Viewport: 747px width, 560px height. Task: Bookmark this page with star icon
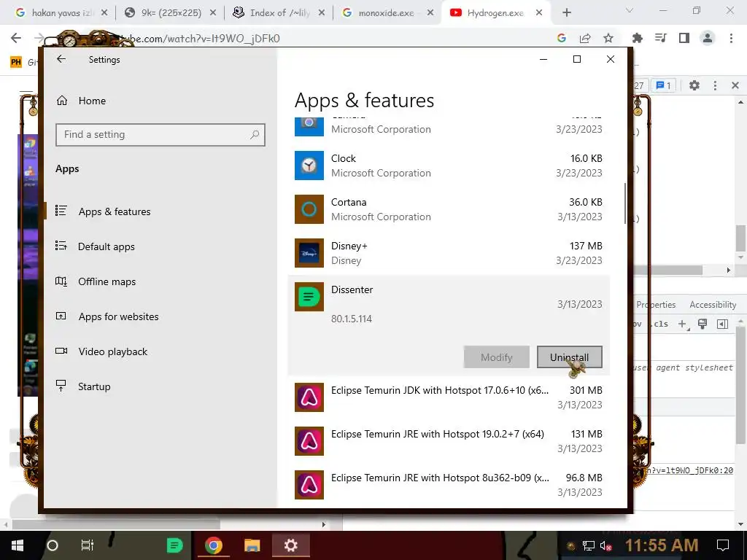click(608, 38)
